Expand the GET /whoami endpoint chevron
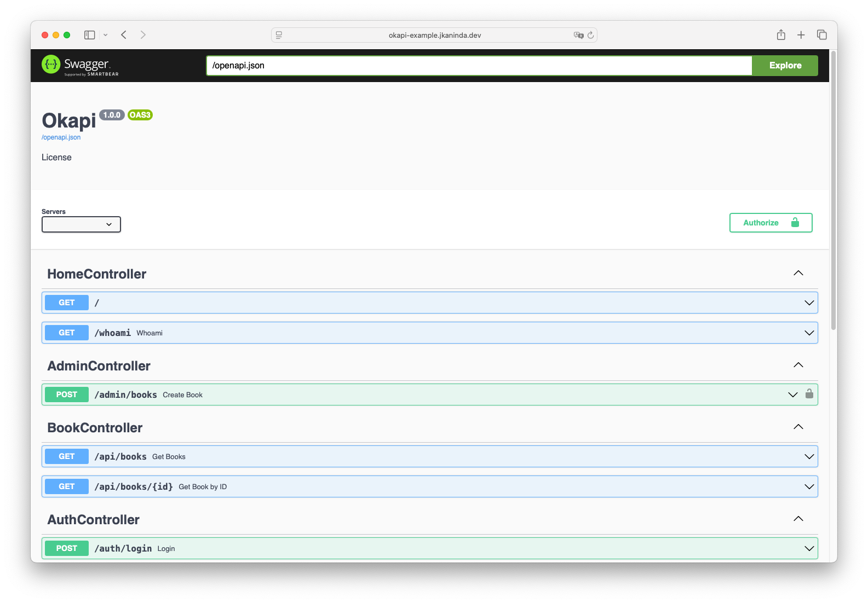Screen dimensions: 868x603 [809, 333]
